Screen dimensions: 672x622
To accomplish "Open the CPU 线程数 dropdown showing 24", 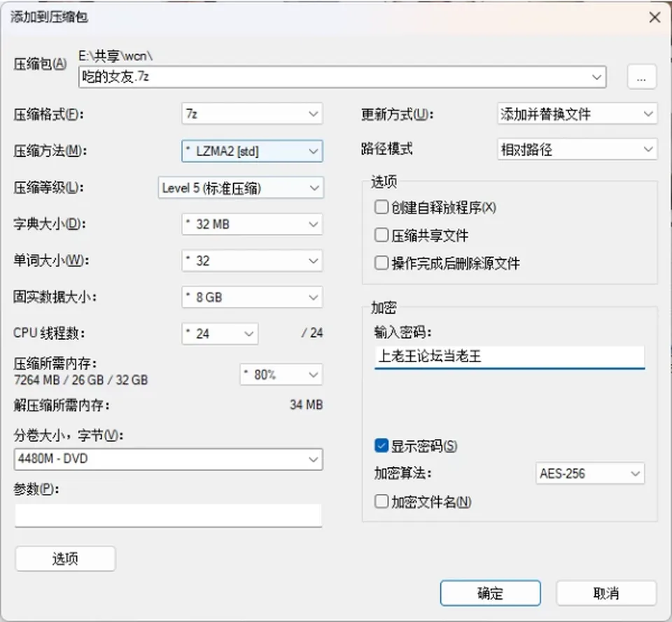I will coord(220,333).
